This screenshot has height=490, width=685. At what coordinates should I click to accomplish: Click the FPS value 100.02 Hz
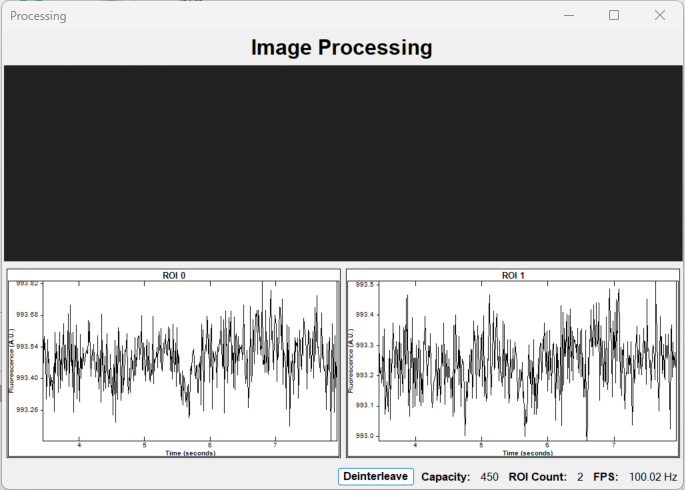click(653, 477)
